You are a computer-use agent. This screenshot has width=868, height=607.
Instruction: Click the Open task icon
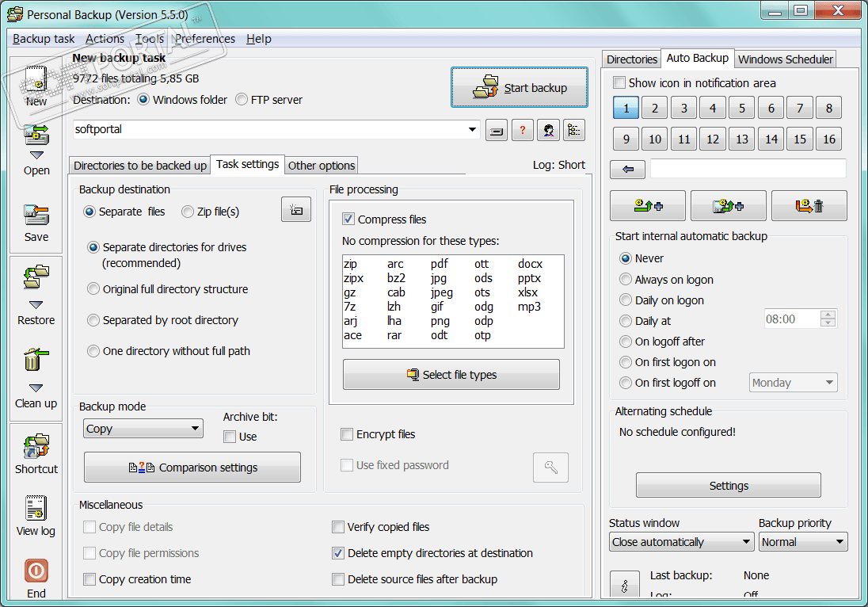pyautogui.click(x=36, y=135)
